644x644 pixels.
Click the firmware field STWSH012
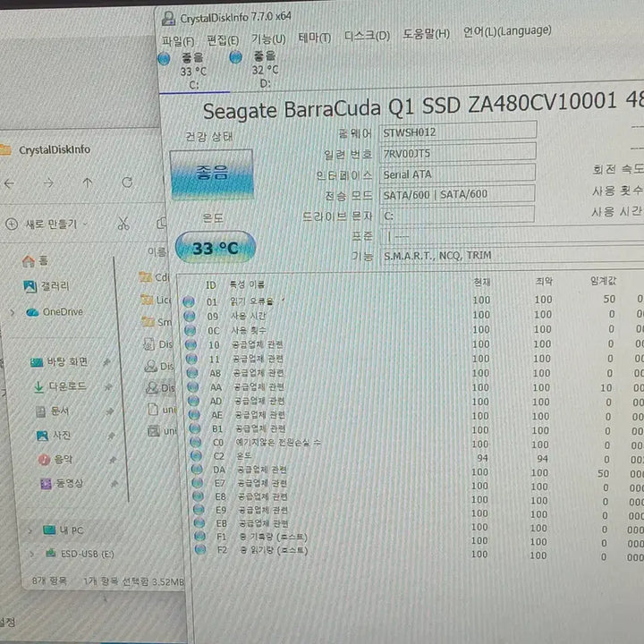tap(458, 131)
